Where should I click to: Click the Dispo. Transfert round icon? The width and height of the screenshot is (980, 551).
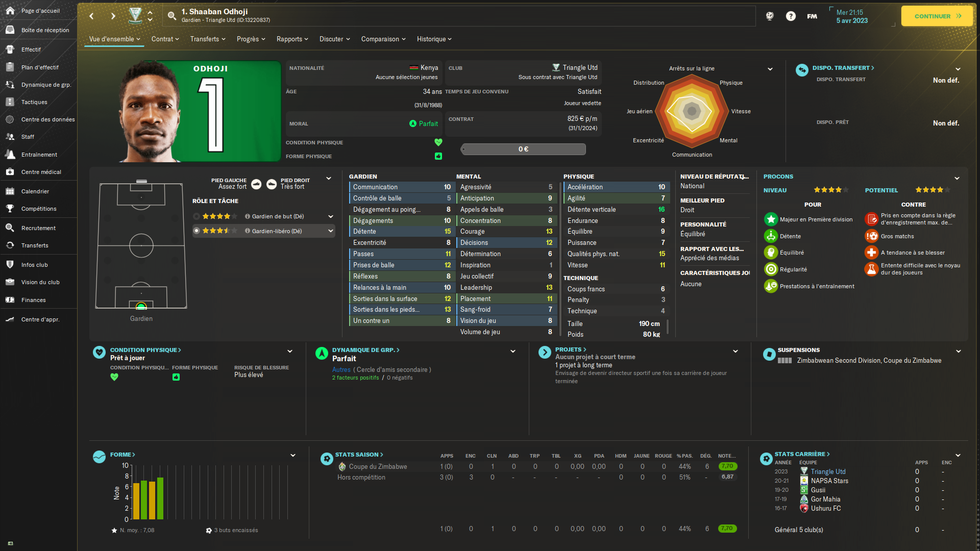point(802,70)
